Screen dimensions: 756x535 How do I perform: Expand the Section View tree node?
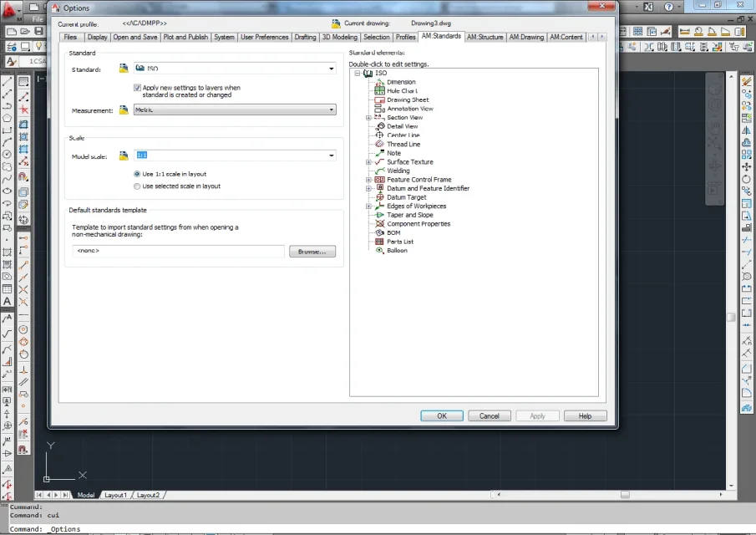tap(368, 118)
